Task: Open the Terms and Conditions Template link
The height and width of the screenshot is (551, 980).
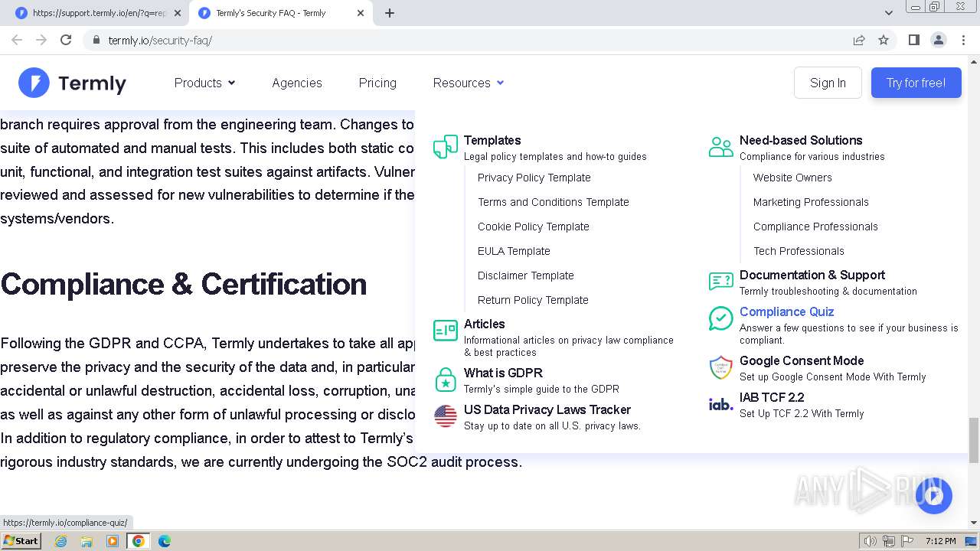Action: coord(554,202)
